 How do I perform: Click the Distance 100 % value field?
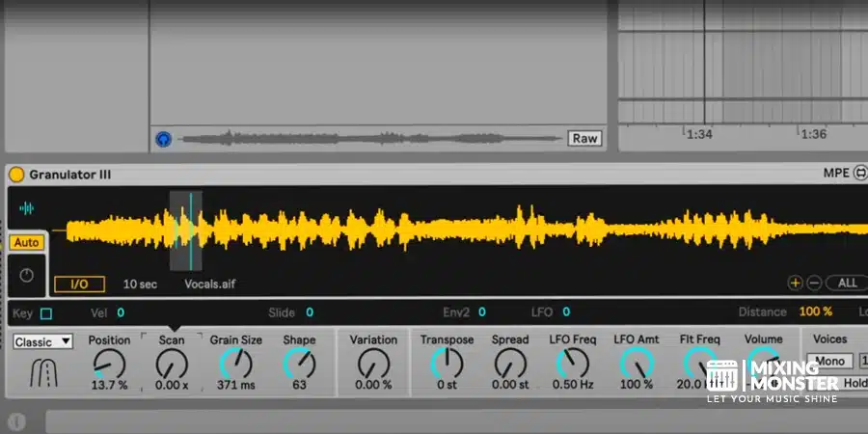point(815,312)
